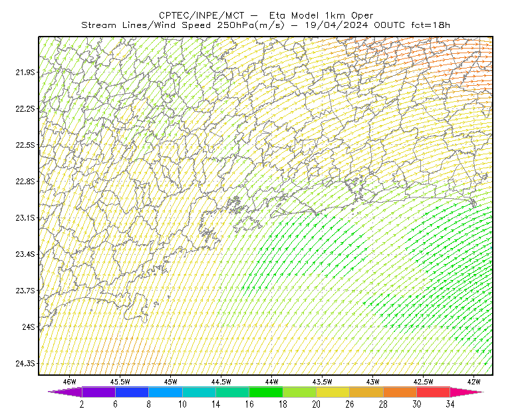Click the purple left arrow of color bar
This screenshot has width=532, height=411.
tap(65, 392)
